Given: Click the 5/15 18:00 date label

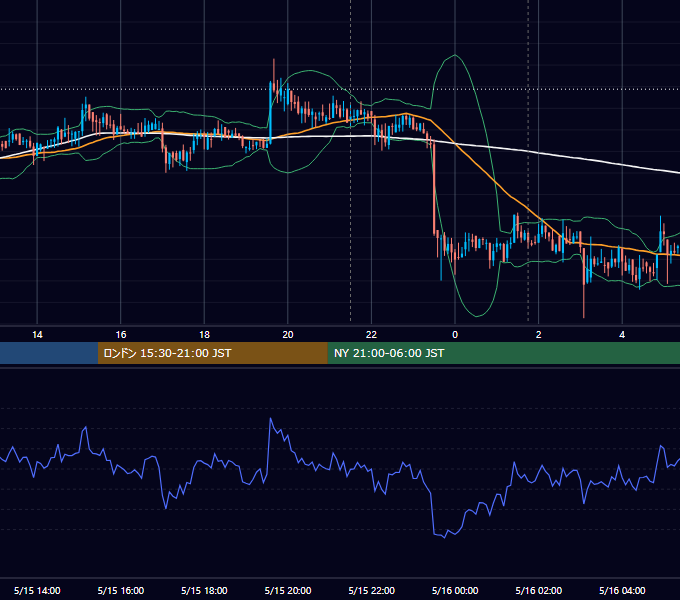Looking at the screenshot, I should pos(204,590).
